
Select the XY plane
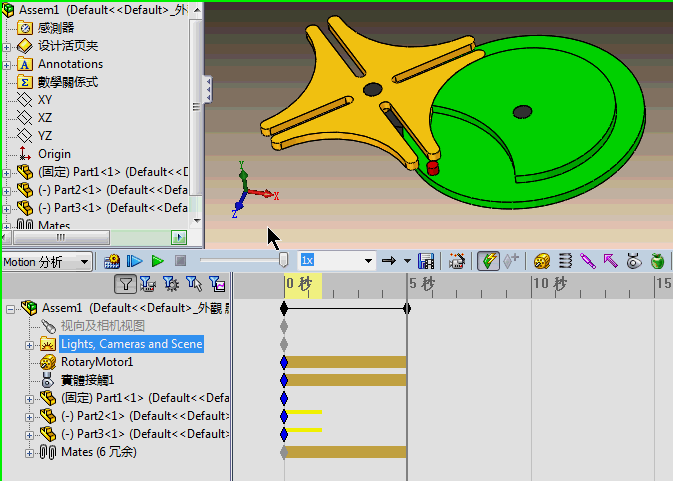click(x=45, y=100)
